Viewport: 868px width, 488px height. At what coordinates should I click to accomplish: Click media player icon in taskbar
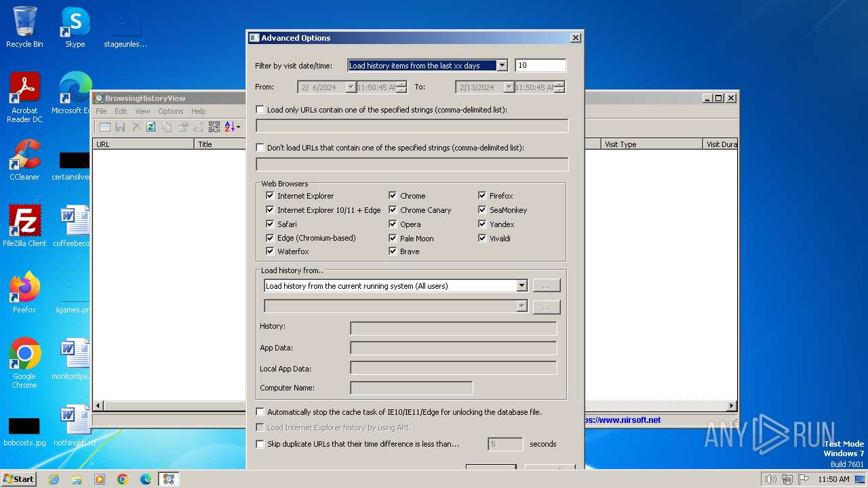(x=100, y=479)
